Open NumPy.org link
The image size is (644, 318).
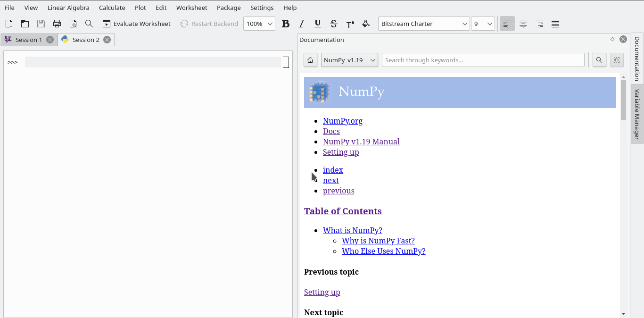pos(343,121)
